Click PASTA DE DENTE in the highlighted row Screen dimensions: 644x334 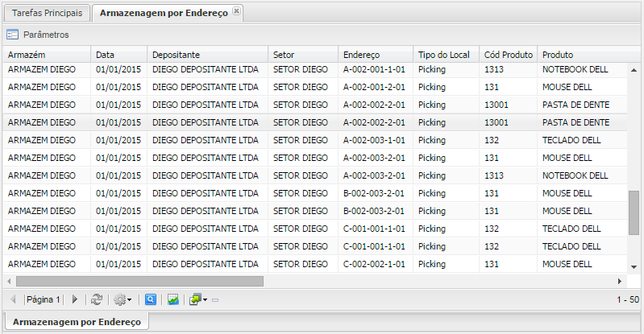point(575,122)
